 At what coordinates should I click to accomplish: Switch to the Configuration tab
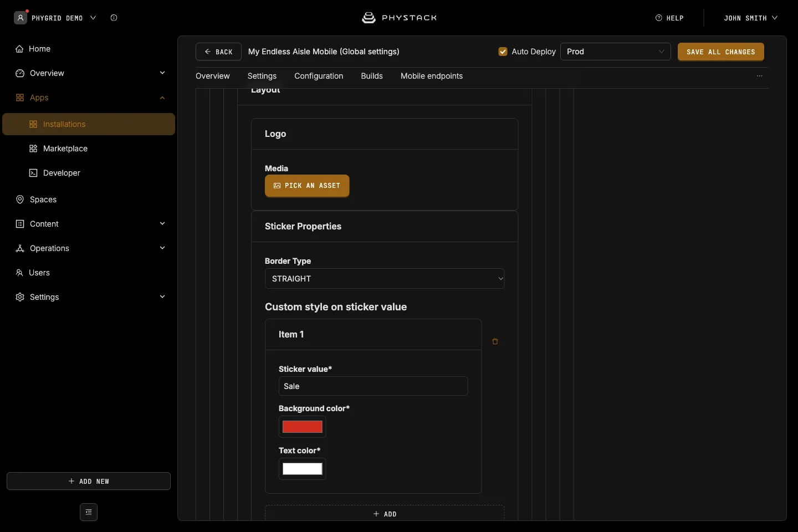[x=319, y=76]
